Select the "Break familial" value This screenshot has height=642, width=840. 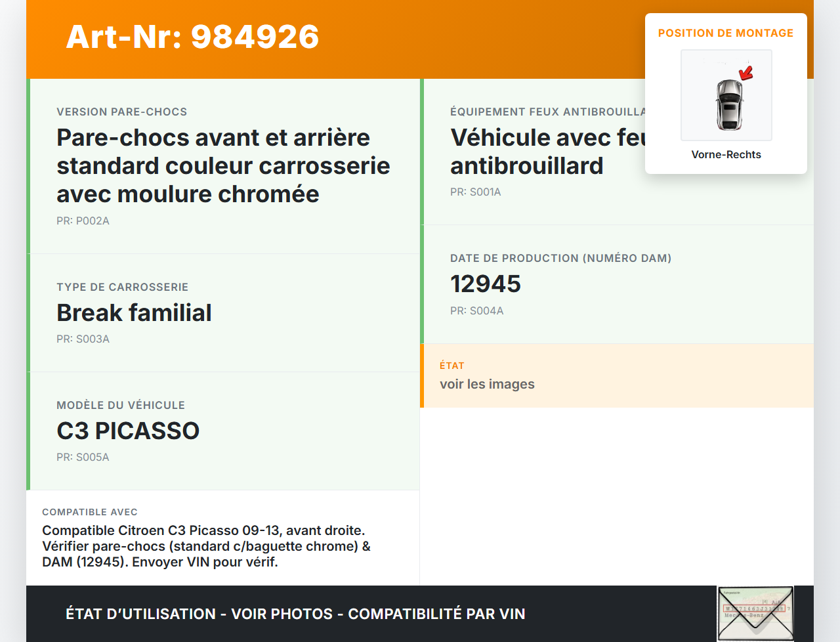click(134, 312)
